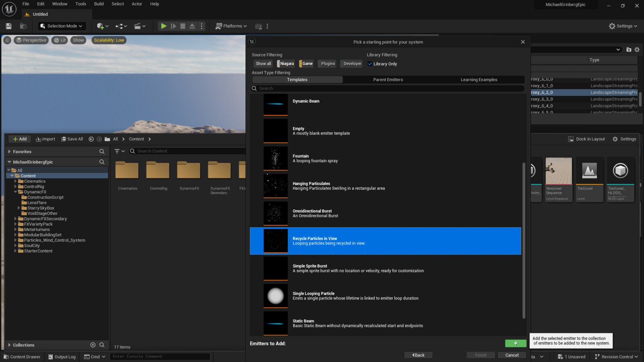Select the Fountain emitter template
The width and height of the screenshot is (644, 362).
point(386,158)
